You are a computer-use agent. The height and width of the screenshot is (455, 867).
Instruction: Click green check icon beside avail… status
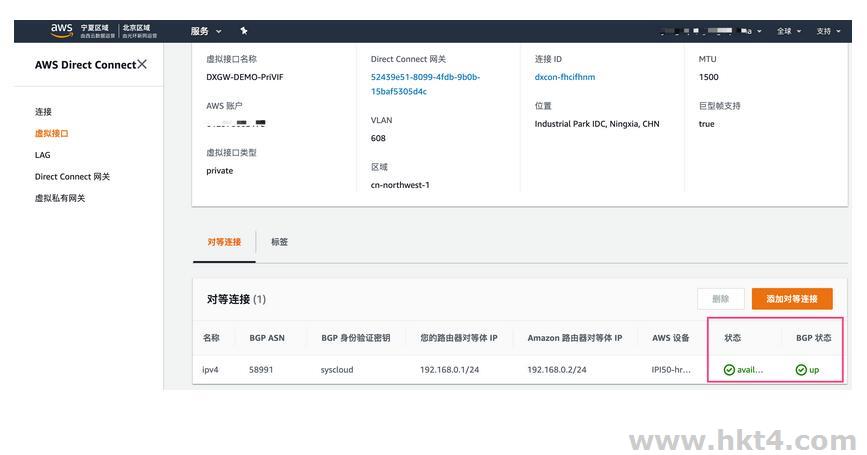tap(729, 370)
